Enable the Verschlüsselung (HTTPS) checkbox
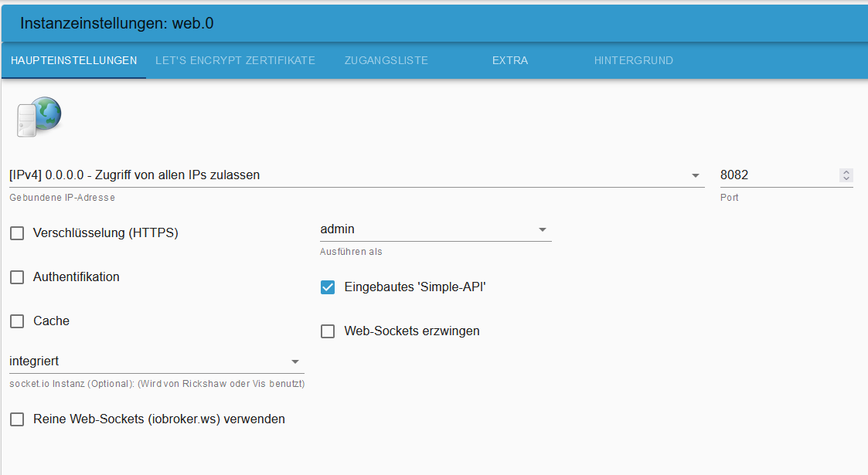 point(17,233)
